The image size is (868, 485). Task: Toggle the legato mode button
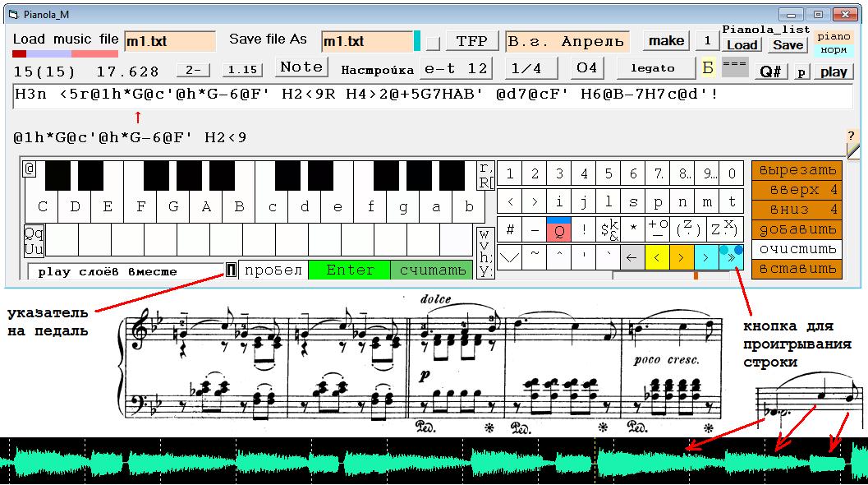[x=653, y=68]
